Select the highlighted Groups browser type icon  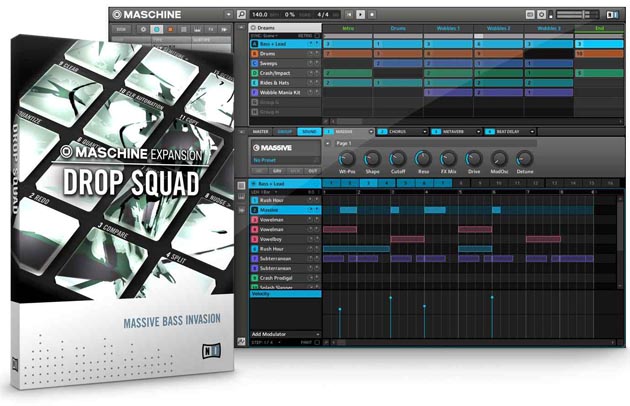(157, 29)
